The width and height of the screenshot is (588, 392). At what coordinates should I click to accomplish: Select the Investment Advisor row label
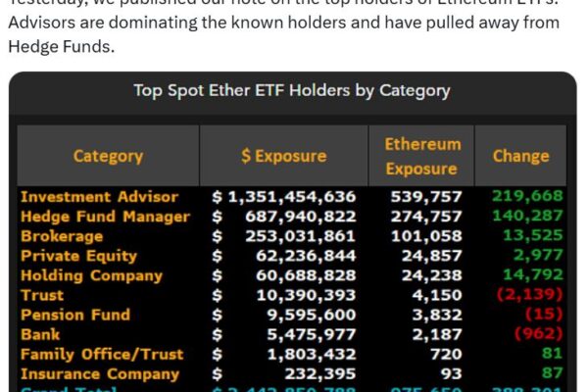click(x=99, y=196)
